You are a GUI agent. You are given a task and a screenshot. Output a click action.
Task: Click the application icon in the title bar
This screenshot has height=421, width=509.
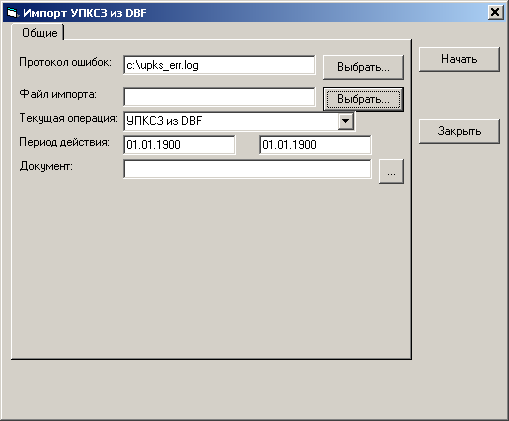13,13
